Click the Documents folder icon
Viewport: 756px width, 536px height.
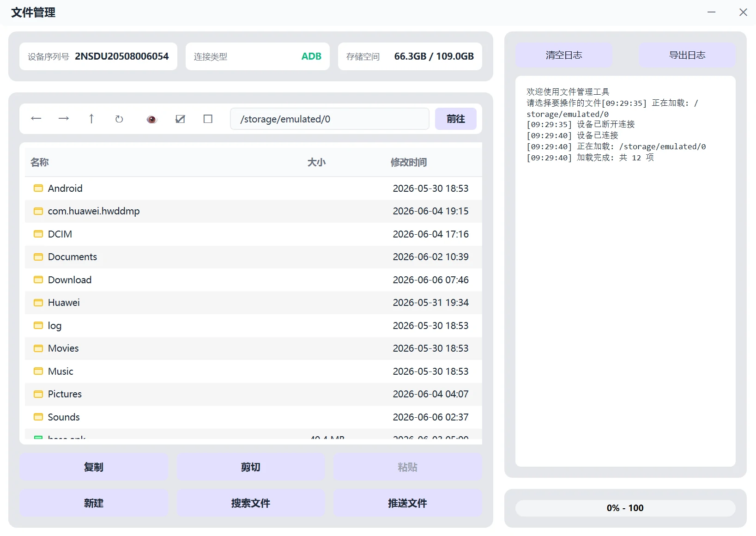pyautogui.click(x=38, y=257)
